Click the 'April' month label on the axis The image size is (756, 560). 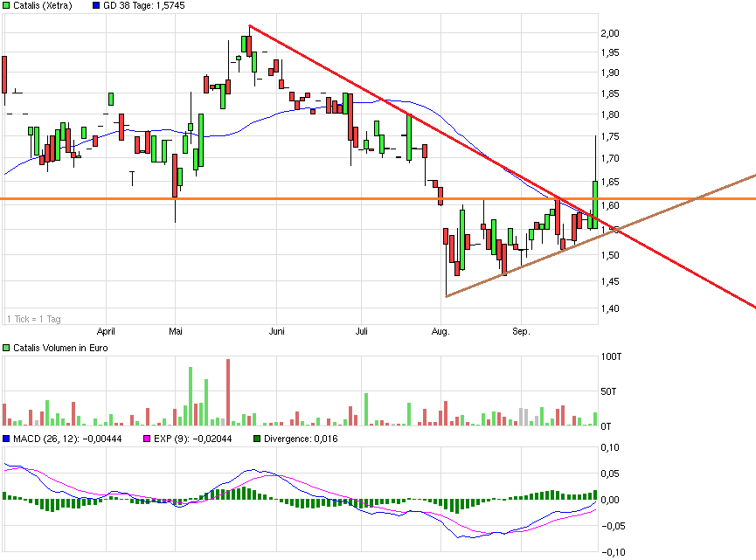click(x=106, y=332)
